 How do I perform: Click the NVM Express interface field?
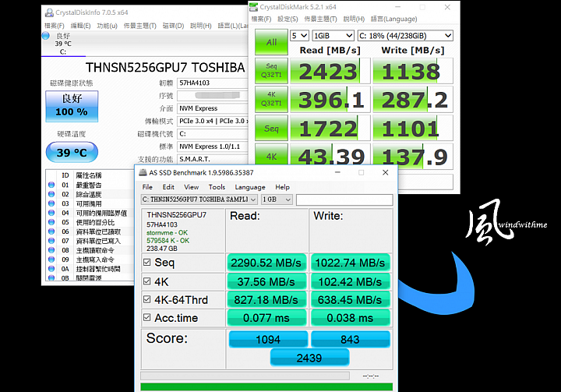(213, 108)
